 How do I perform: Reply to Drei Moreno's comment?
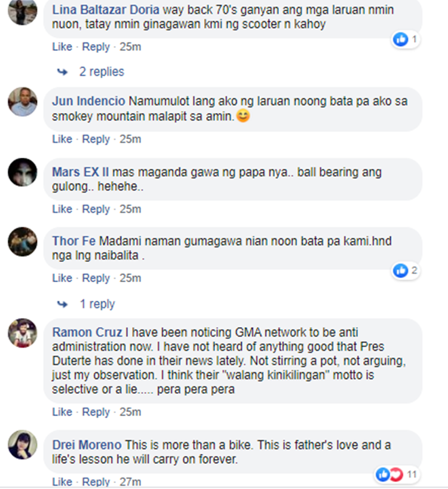[x=96, y=482]
